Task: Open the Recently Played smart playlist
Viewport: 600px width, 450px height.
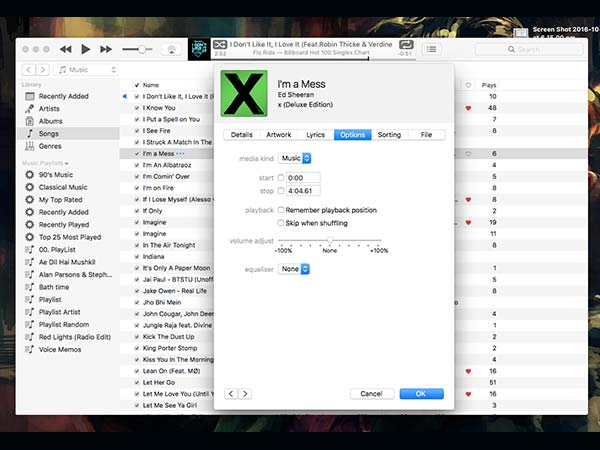Action: pos(64,225)
